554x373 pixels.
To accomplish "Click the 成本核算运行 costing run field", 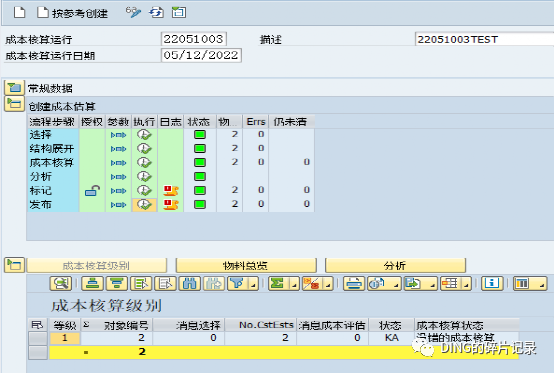I will pyautogui.click(x=194, y=39).
